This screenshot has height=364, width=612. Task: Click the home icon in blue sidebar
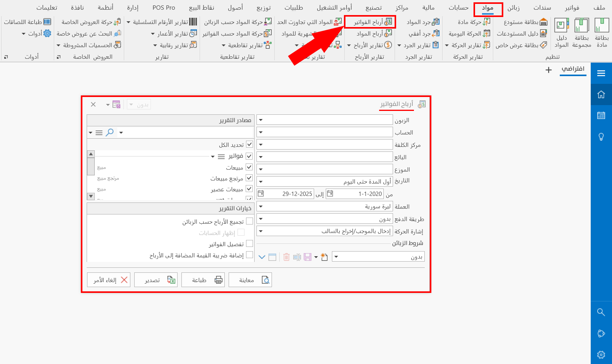pos(601,94)
